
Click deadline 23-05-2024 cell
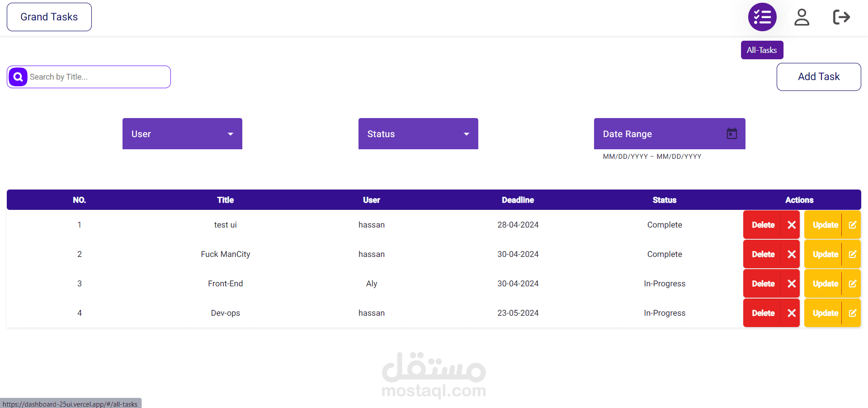(518, 313)
